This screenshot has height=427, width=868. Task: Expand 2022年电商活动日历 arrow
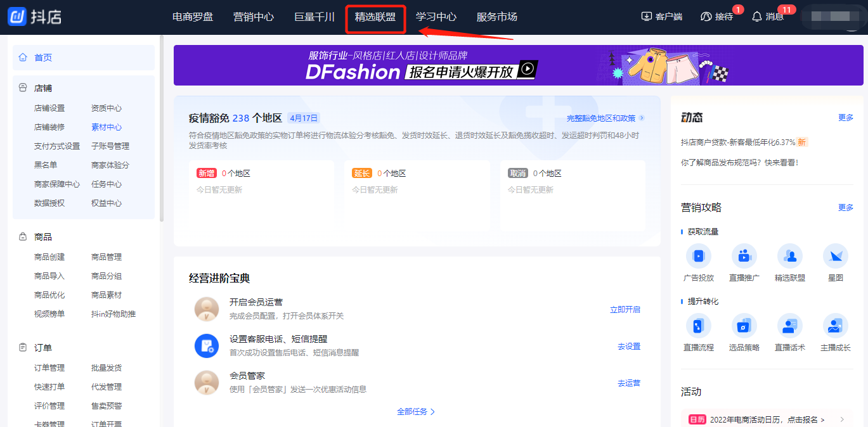(x=842, y=419)
